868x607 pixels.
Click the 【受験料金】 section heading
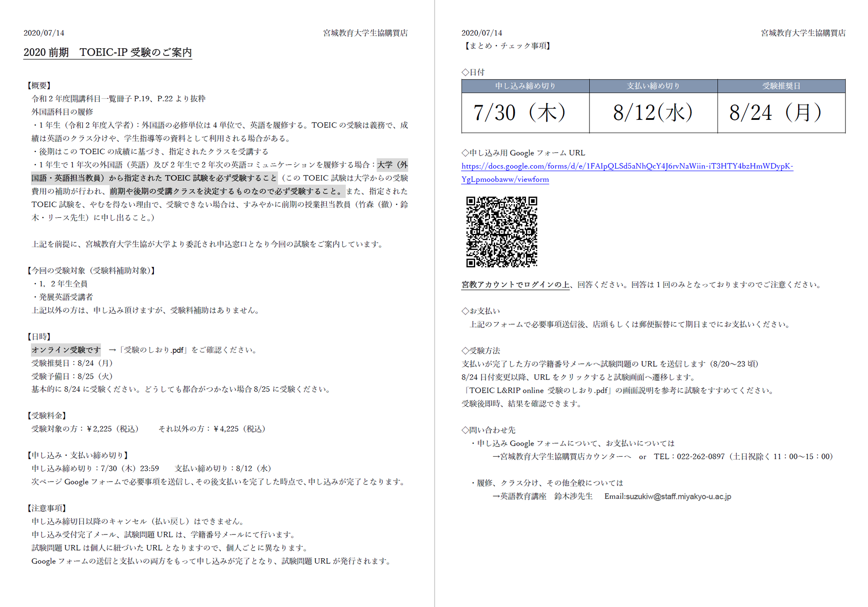pyautogui.click(x=47, y=416)
